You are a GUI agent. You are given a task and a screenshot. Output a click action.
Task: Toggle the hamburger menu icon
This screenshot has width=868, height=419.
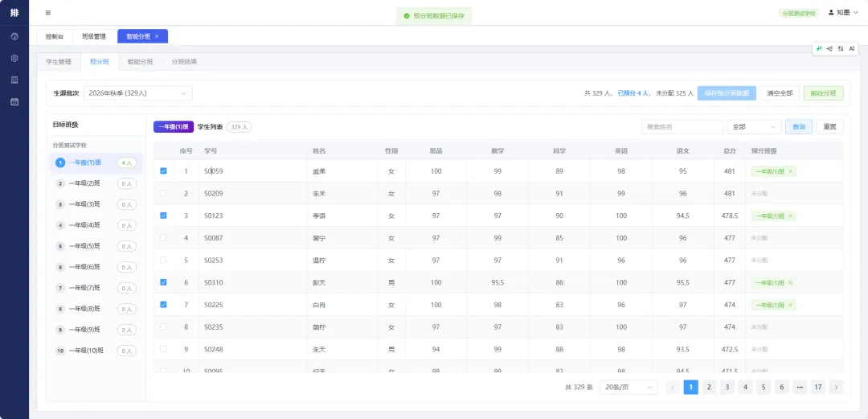(48, 13)
